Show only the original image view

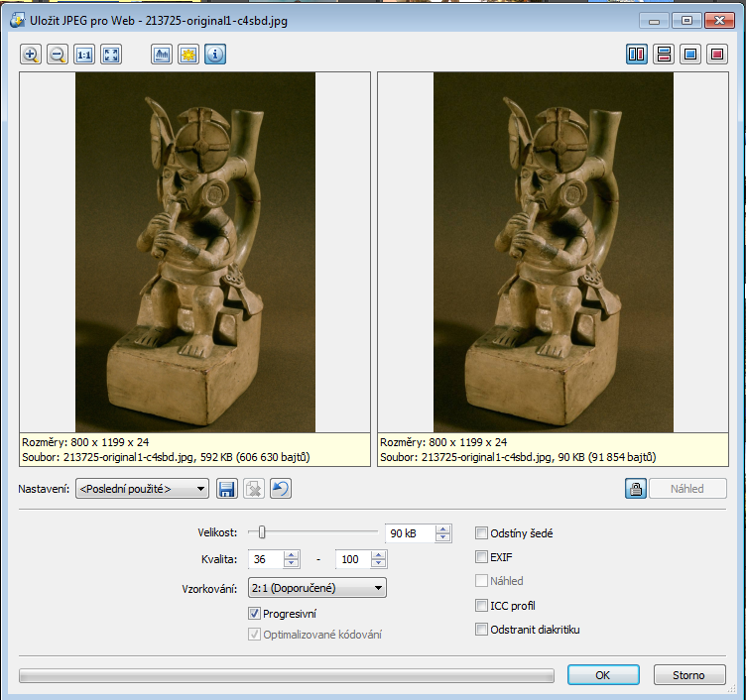coord(690,55)
